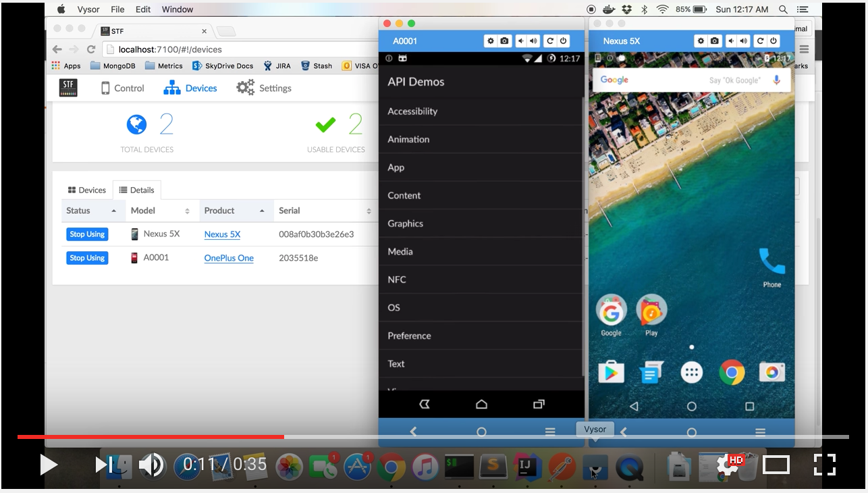Play the video

pos(48,465)
